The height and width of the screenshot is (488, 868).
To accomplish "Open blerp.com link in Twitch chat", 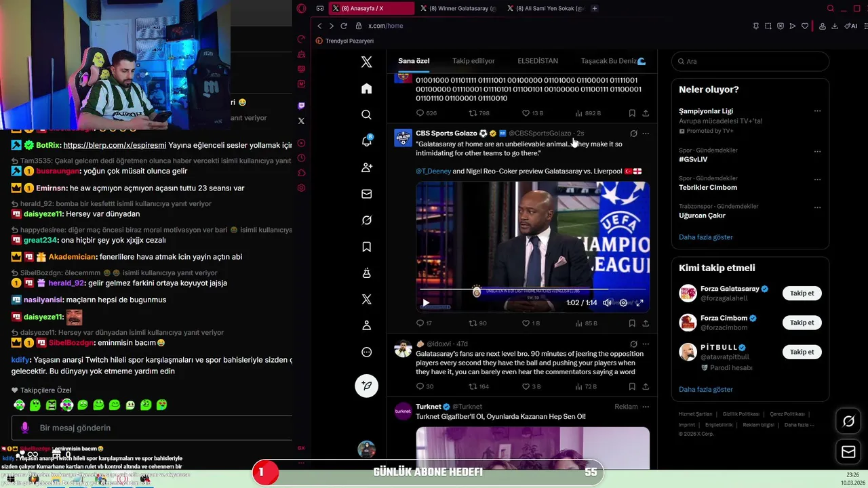I will pyautogui.click(x=115, y=145).
